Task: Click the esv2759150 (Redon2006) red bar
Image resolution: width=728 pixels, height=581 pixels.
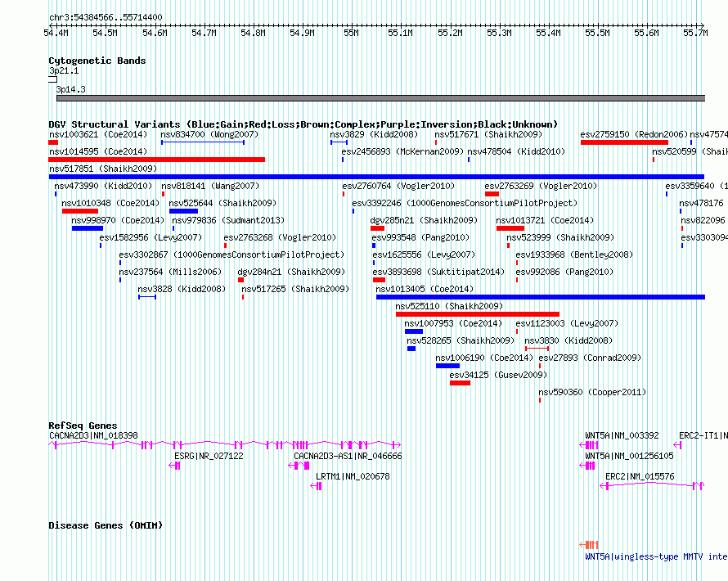Action: coord(624,142)
